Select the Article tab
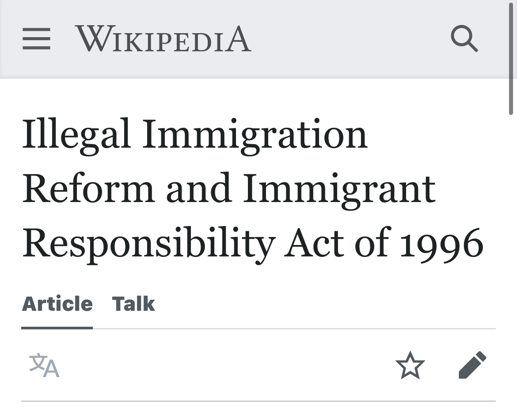517x420 pixels. coord(57,304)
